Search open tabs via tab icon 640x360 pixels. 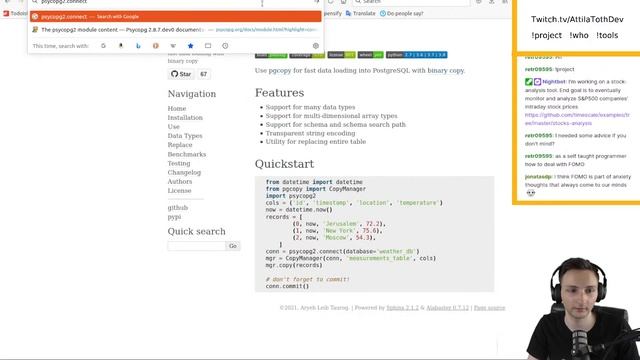[208, 46]
